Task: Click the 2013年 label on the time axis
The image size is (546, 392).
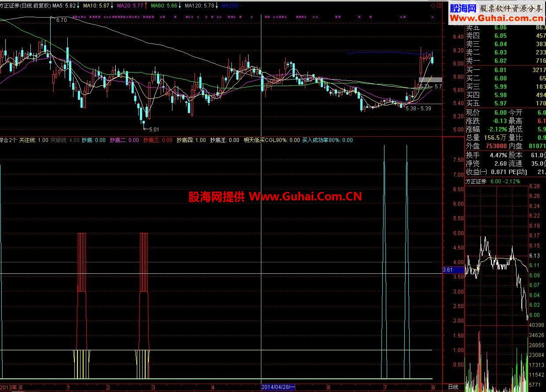Action: [9, 387]
